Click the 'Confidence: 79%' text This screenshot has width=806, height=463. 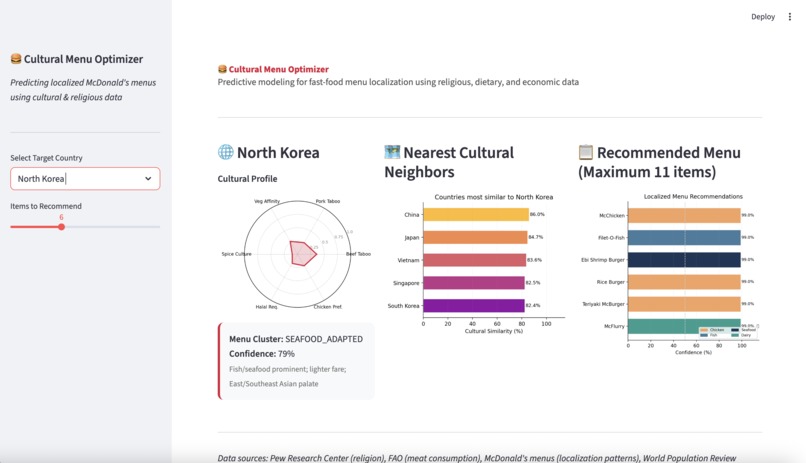[262, 354]
